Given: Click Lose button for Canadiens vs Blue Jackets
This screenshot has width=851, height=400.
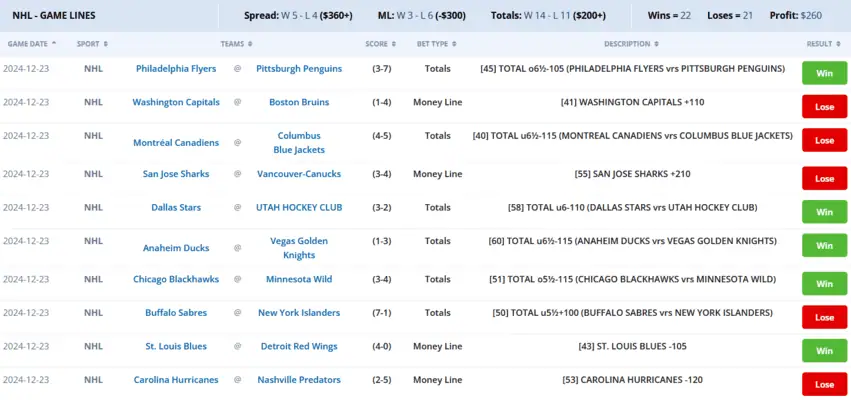Looking at the screenshot, I should 824,141.
